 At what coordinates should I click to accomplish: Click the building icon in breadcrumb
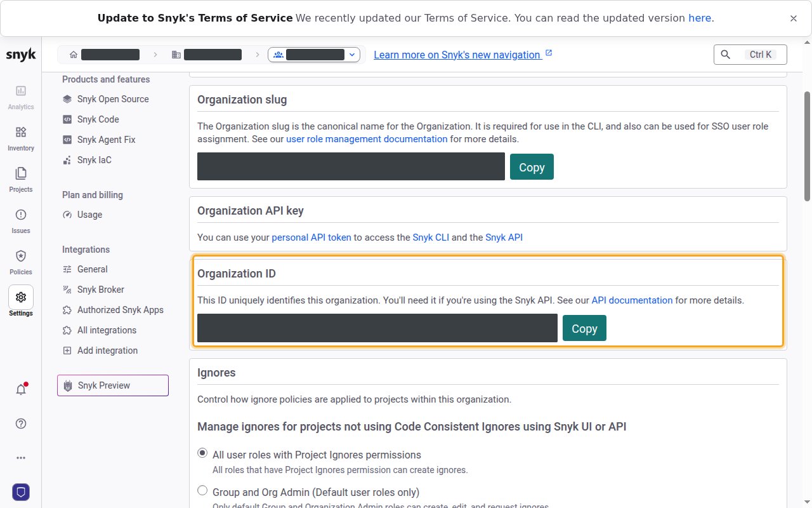(x=176, y=55)
